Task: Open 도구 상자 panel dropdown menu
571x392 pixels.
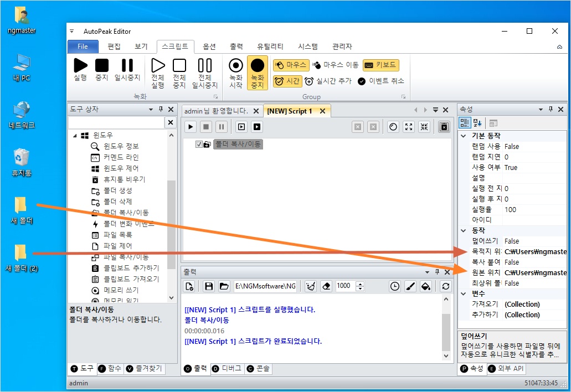Action: click(151, 110)
